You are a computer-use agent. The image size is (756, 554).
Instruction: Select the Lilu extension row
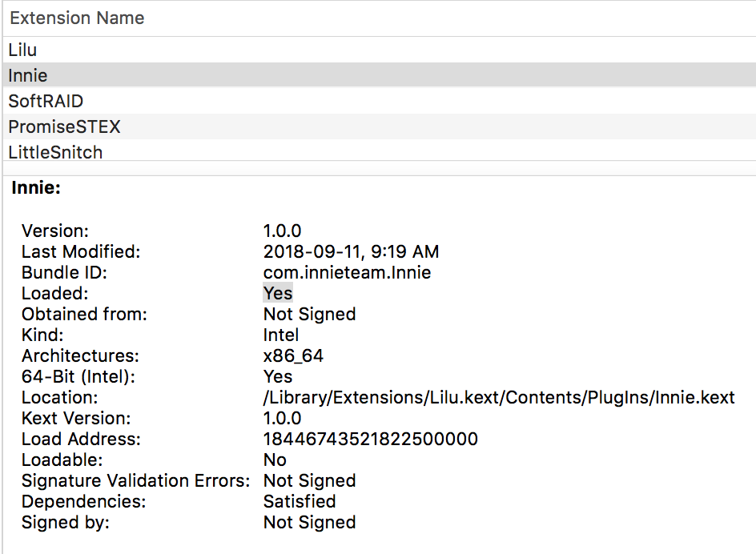(379, 50)
